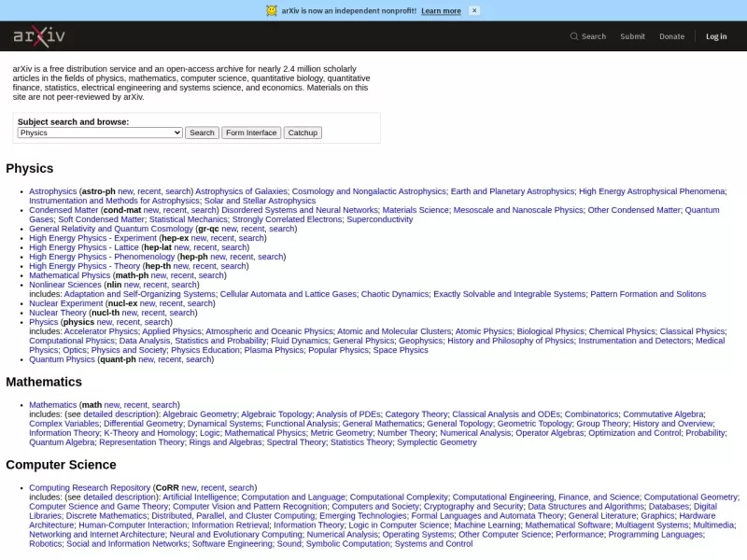Open Astrophysics of Galaxies category
747x560 pixels.
(242, 191)
